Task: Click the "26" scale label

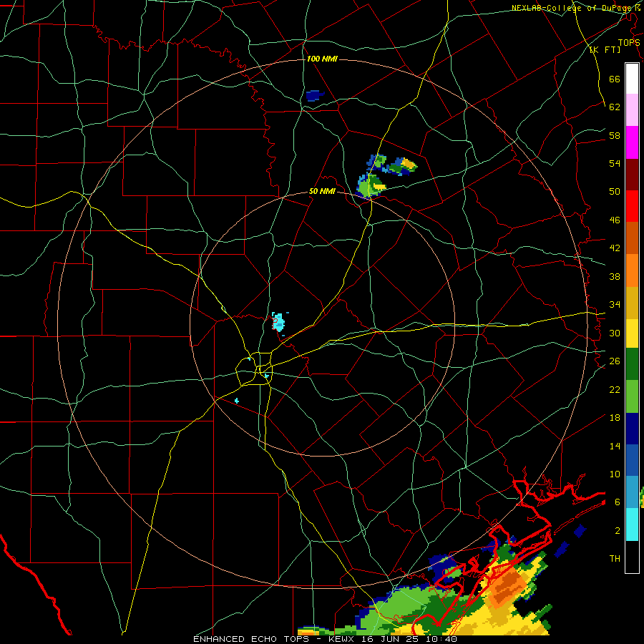Action: pyautogui.click(x=615, y=361)
